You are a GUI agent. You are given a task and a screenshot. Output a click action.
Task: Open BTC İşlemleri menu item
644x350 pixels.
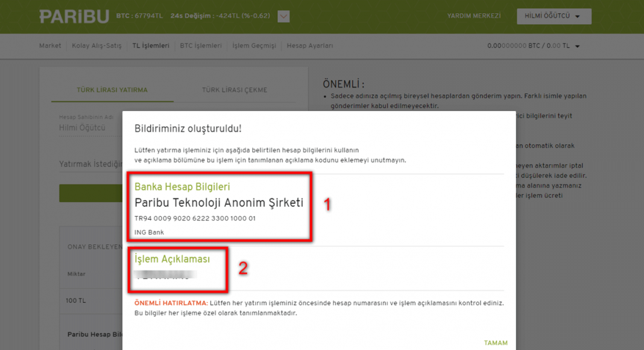tap(201, 46)
